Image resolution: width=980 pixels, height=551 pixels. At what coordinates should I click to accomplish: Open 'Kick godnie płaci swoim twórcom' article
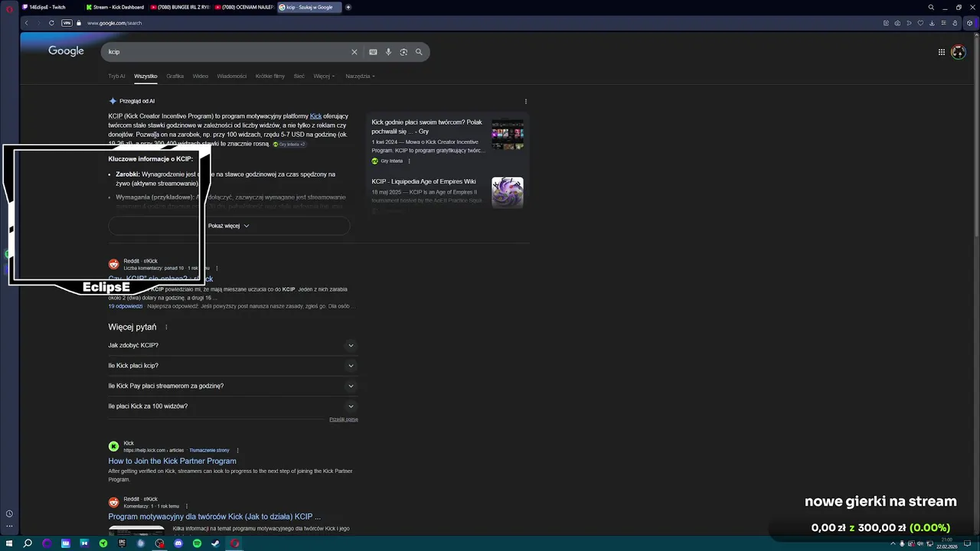click(x=427, y=127)
